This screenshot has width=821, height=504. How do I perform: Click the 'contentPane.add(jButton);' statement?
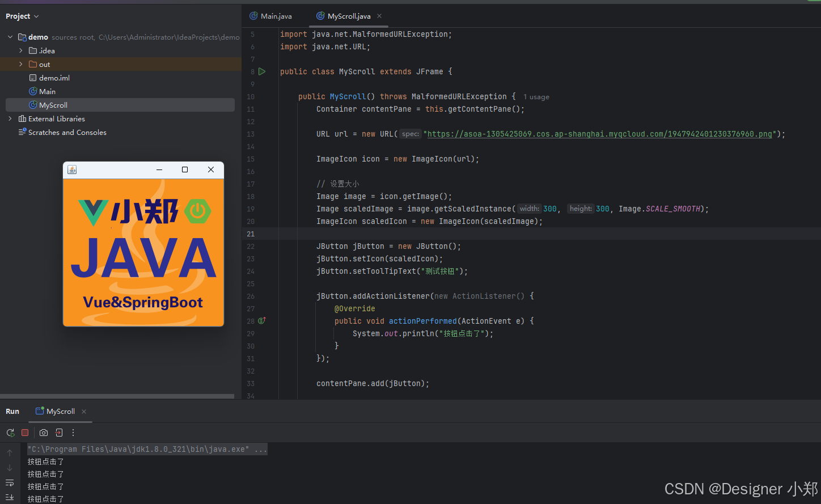(x=373, y=383)
